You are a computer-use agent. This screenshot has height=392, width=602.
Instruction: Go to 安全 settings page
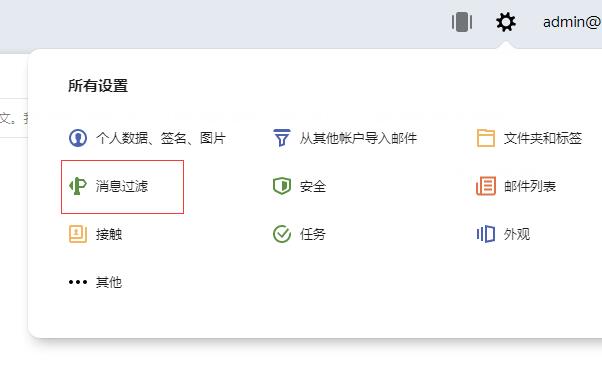click(x=313, y=186)
